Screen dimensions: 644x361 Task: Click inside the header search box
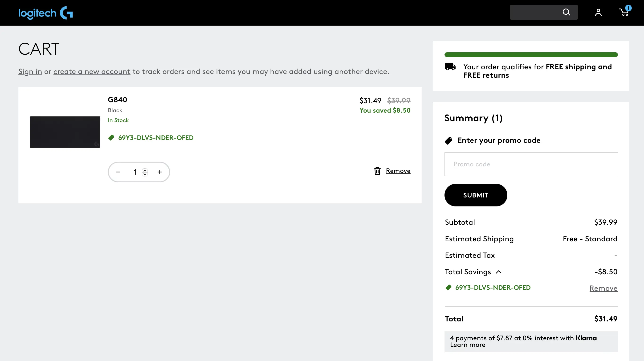tap(535, 12)
